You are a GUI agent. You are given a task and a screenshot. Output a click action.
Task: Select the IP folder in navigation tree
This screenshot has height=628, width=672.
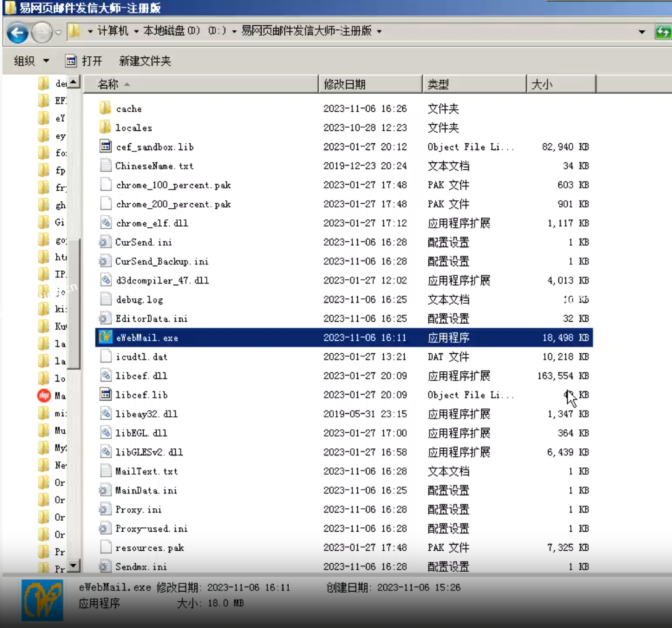[52, 274]
